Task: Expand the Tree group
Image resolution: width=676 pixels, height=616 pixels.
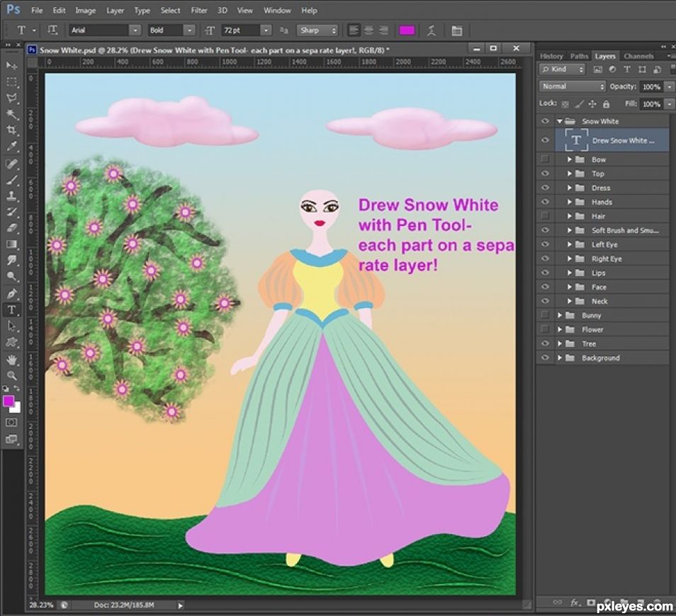Action: pyautogui.click(x=560, y=343)
